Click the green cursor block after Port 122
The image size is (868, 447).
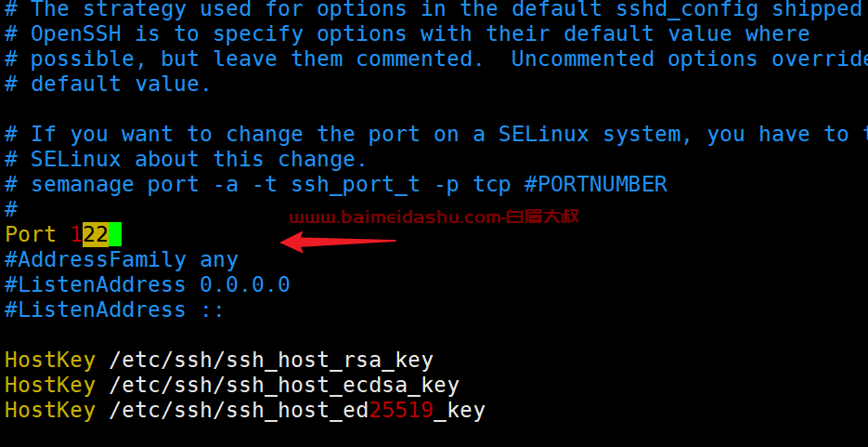(115, 234)
